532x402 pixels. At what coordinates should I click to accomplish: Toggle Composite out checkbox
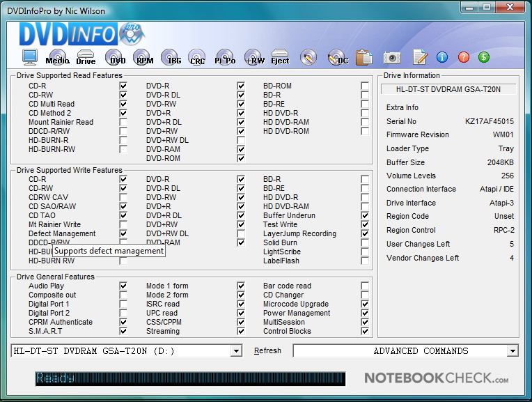[123, 295]
